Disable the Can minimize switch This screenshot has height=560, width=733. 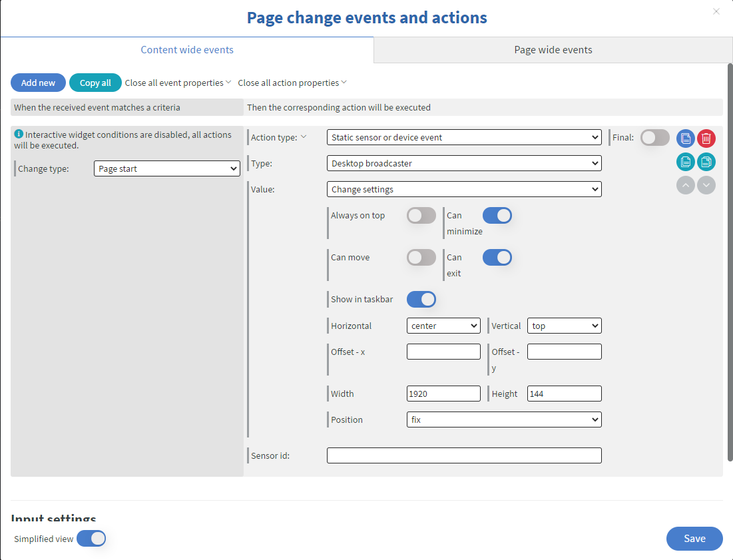497,216
